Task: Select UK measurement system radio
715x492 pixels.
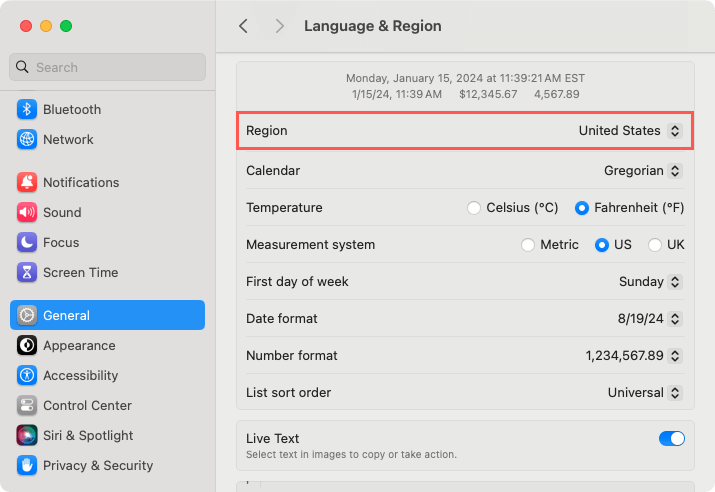Action: (655, 245)
